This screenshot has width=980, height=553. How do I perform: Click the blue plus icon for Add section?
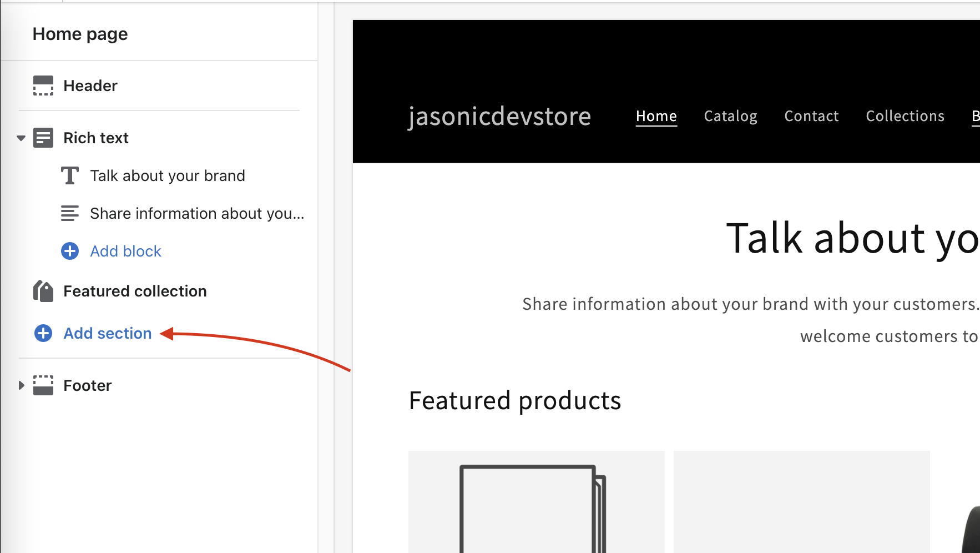[43, 333]
